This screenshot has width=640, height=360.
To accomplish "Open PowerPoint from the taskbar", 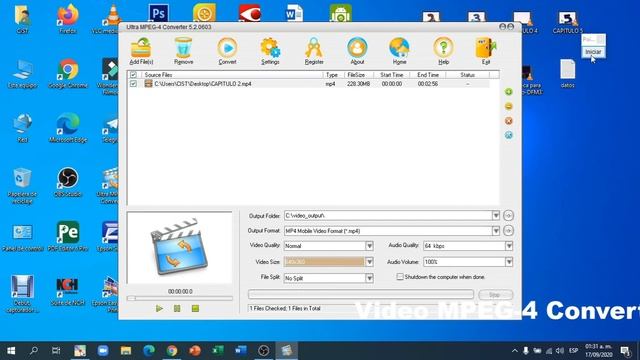I will [195, 351].
